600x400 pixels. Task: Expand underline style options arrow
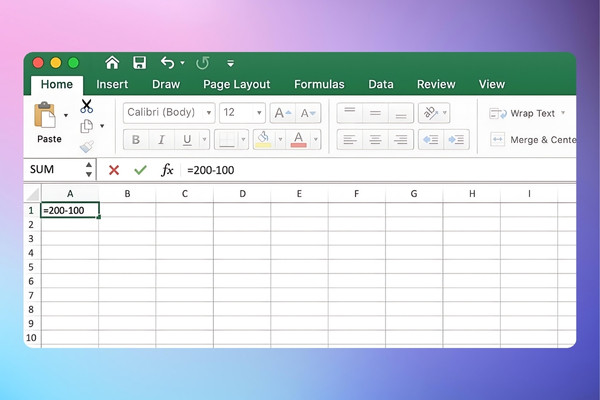click(204, 140)
